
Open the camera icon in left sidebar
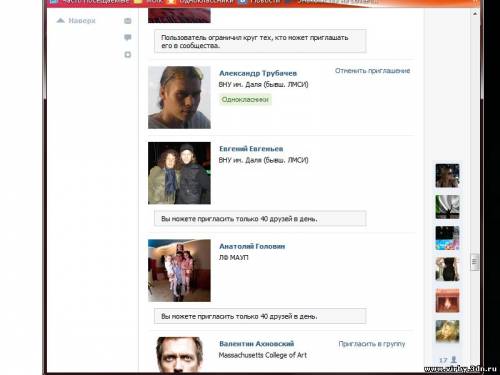[128, 21]
